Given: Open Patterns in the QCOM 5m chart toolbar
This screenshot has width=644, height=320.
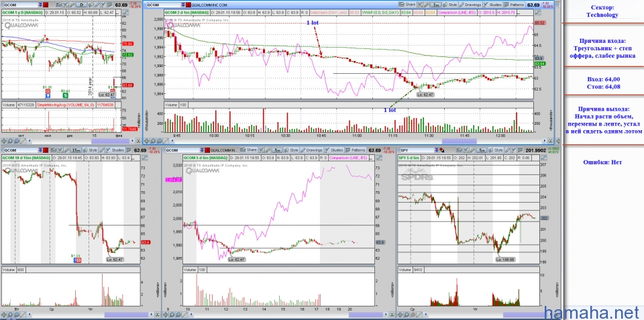Looking at the screenshot, I should coord(355,150).
